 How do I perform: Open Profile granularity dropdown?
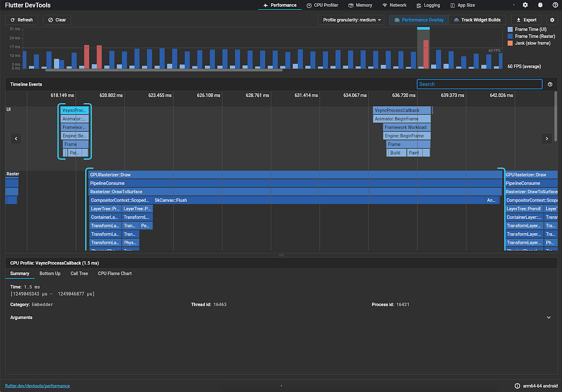pos(352,20)
